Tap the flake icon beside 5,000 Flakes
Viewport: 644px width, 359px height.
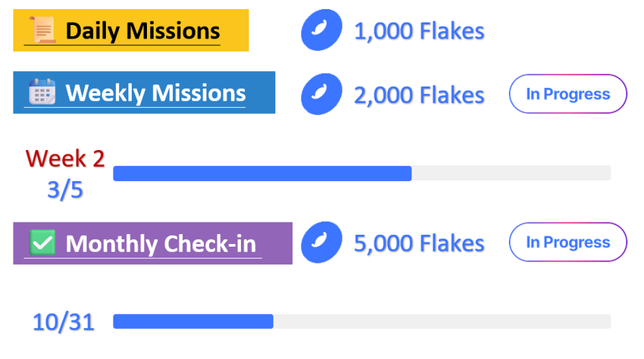[318, 242]
